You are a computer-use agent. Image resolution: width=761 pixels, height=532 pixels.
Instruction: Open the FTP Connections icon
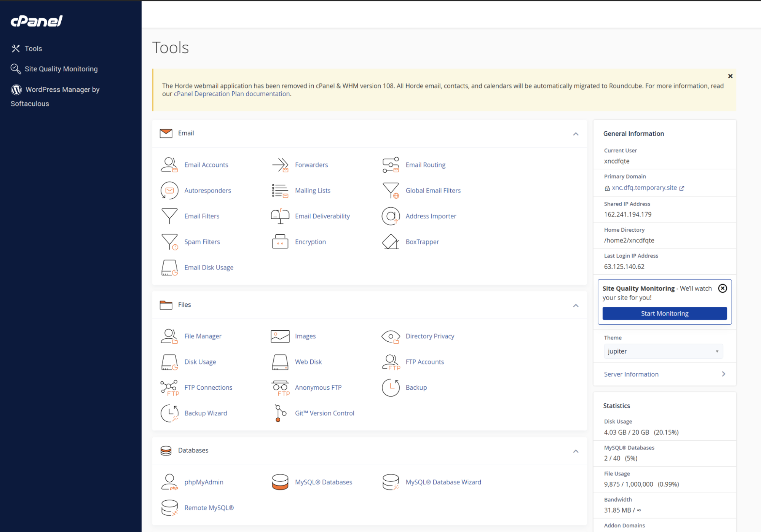pos(169,387)
